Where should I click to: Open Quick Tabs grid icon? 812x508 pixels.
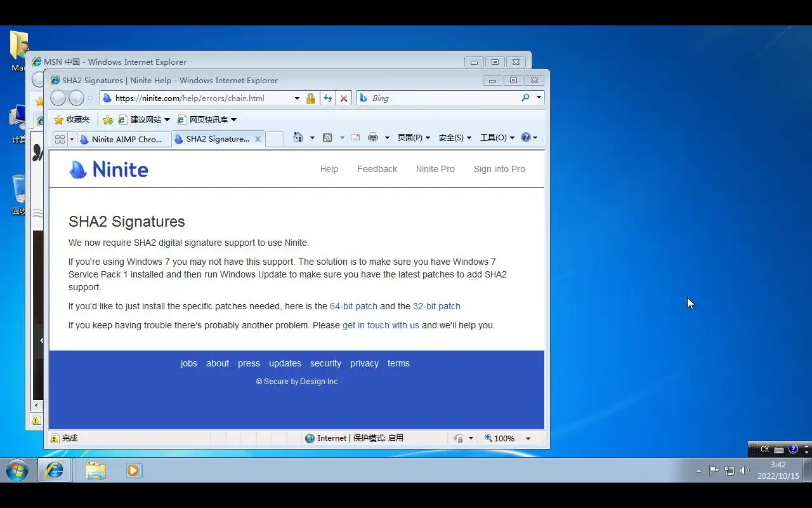60,139
